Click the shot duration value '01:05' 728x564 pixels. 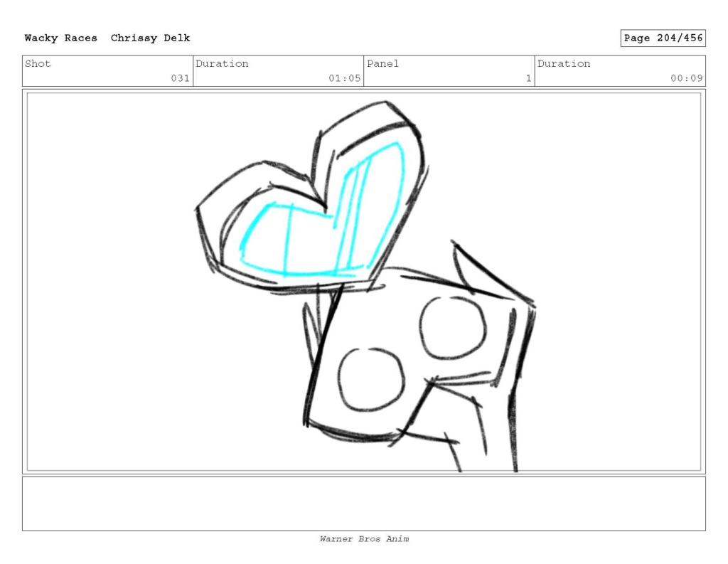[x=345, y=78]
